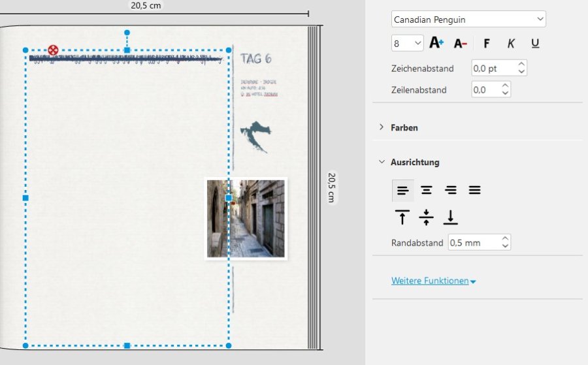The height and width of the screenshot is (365, 588).
Task: Apply justified text alignment
Action: 474,191
